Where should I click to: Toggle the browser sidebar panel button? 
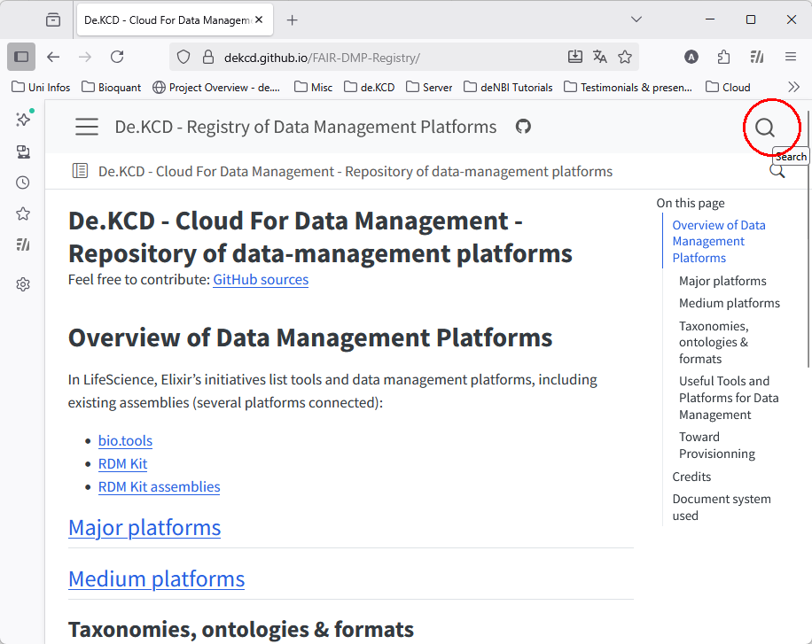[21, 57]
